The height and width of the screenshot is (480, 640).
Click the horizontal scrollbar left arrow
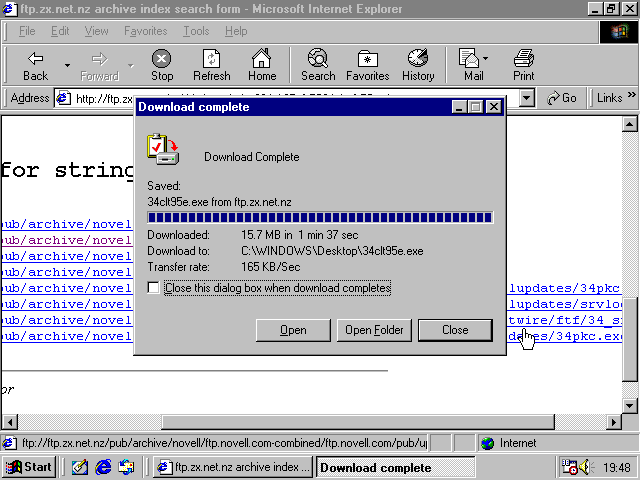pyautogui.click(x=10, y=422)
